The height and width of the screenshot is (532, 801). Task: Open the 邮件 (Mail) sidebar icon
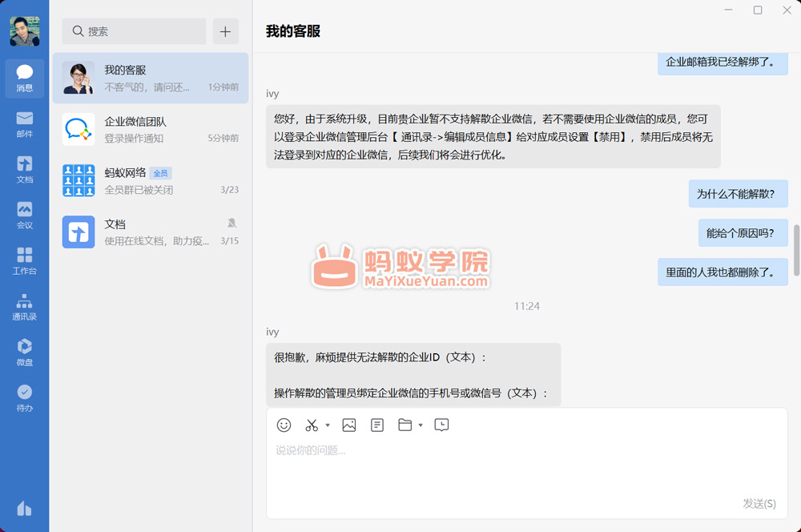[24, 123]
